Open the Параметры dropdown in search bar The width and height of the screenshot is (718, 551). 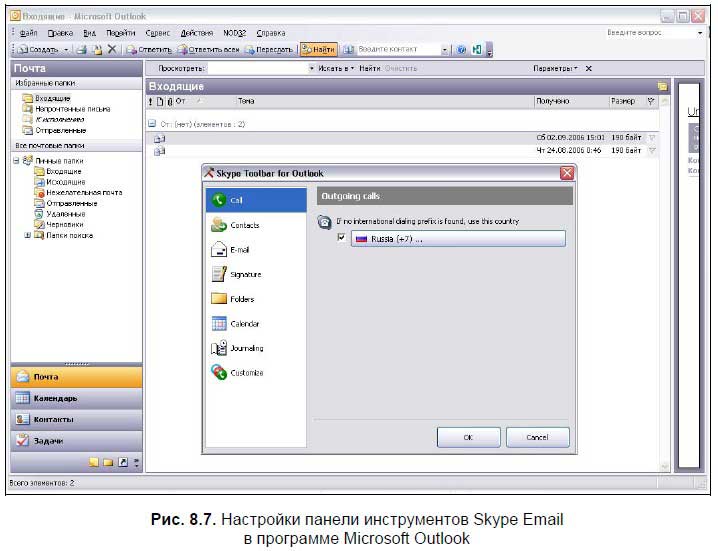[x=555, y=68]
